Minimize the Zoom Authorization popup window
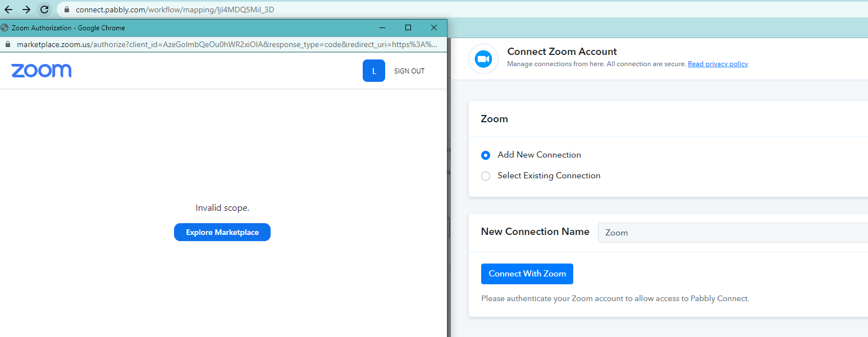The width and height of the screenshot is (868, 337). (x=382, y=27)
